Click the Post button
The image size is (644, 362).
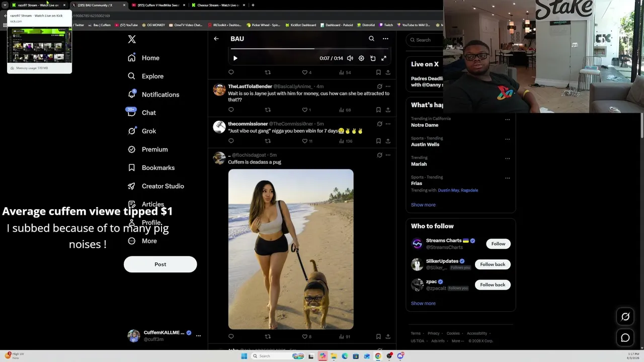(160, 264)
